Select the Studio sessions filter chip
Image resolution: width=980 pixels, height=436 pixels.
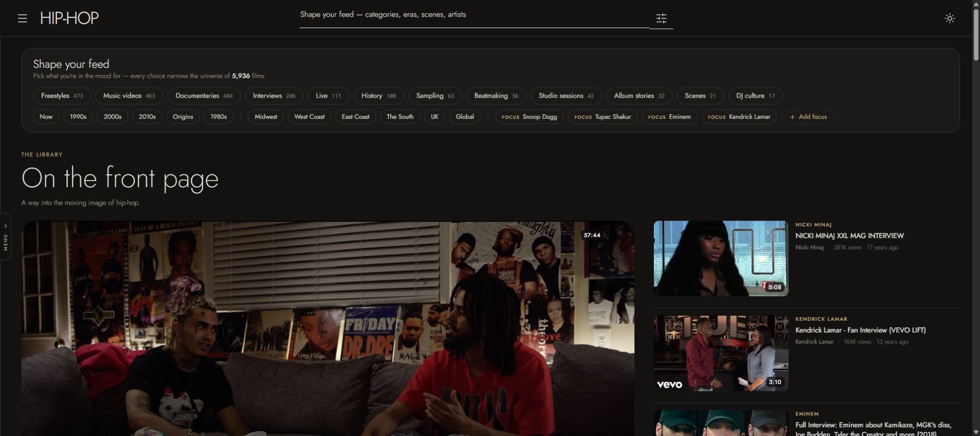point(566,96)
